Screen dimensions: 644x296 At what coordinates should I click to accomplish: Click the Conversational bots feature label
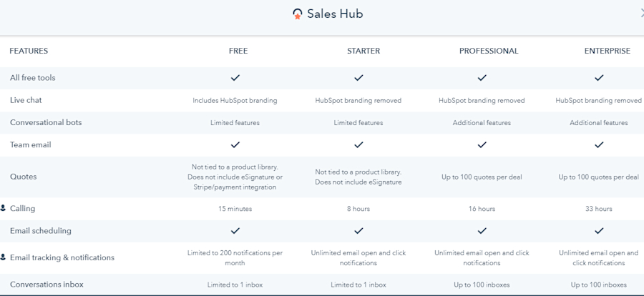tap(46, 122)
